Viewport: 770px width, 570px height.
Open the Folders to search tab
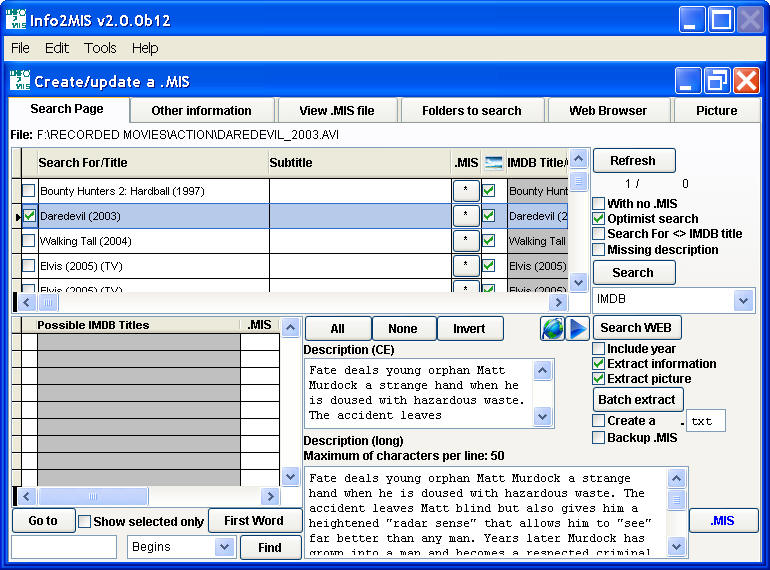472,111
